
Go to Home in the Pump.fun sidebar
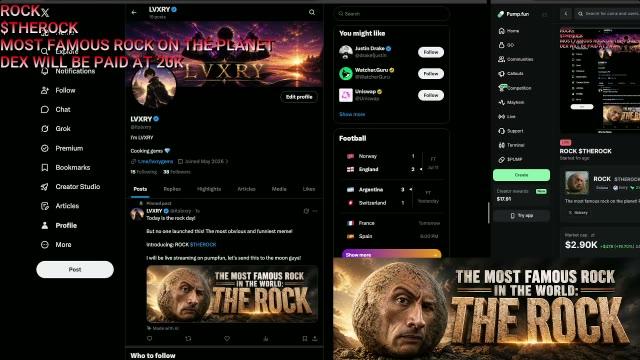pos(509,31)
